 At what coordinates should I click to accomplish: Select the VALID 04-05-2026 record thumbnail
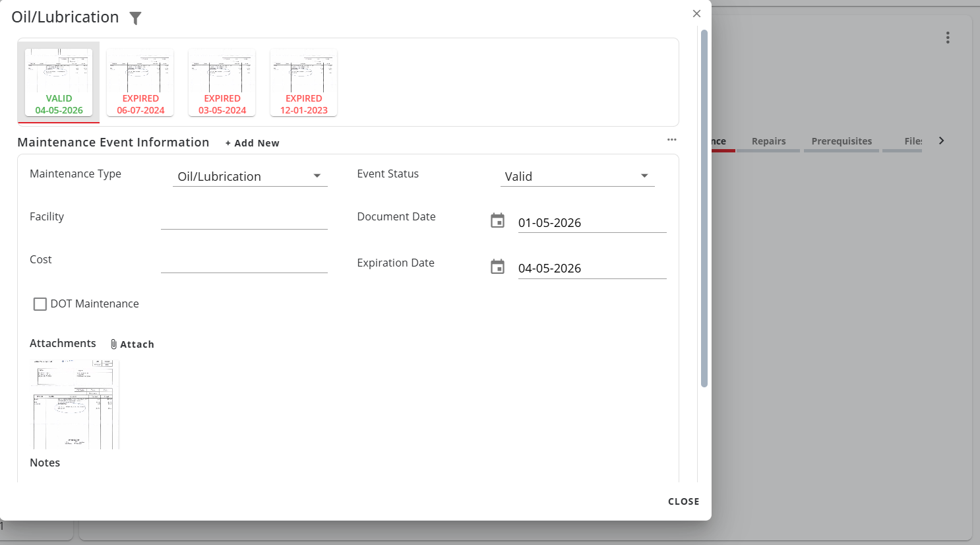[59, 82]
